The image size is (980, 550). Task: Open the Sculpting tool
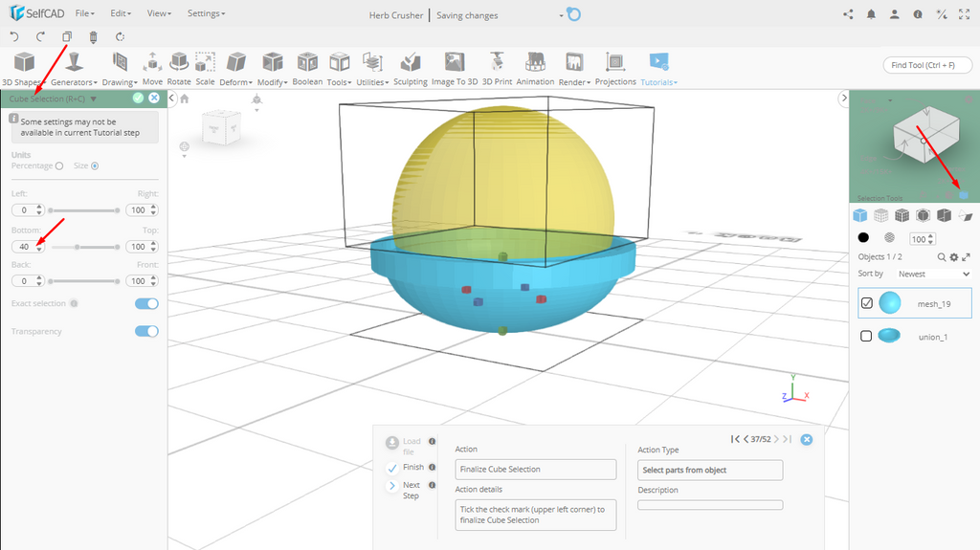pos(410,69)
